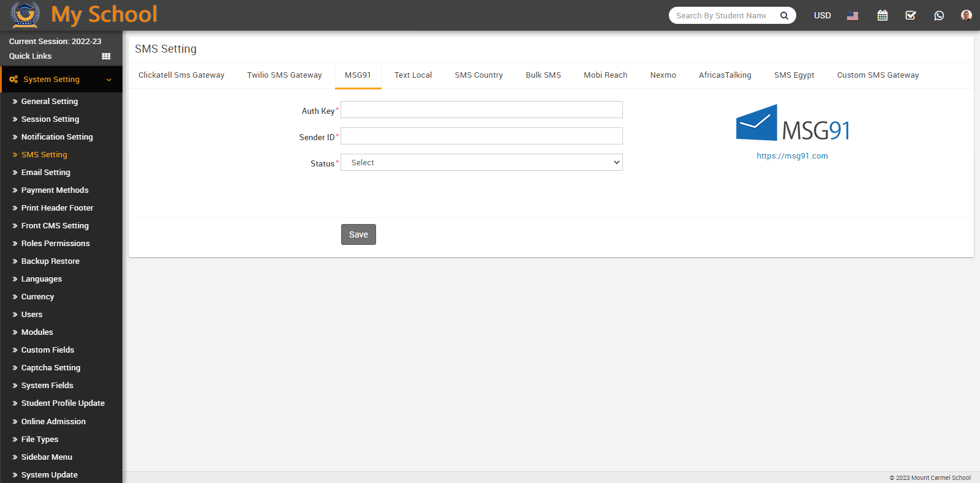Open the Quick Links grid icon
Screen dimensions: 980x483
click(x=106, y=56)
